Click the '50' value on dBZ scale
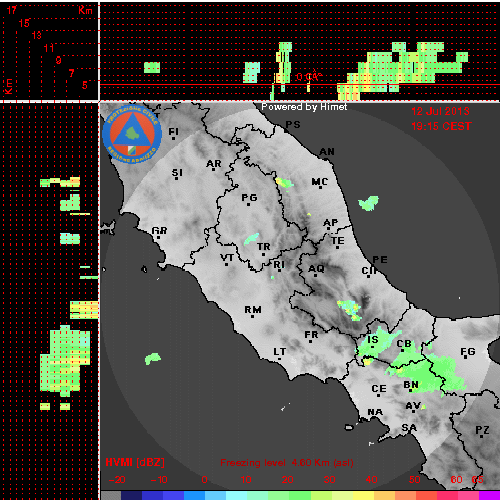 click(x=414, y=480)
